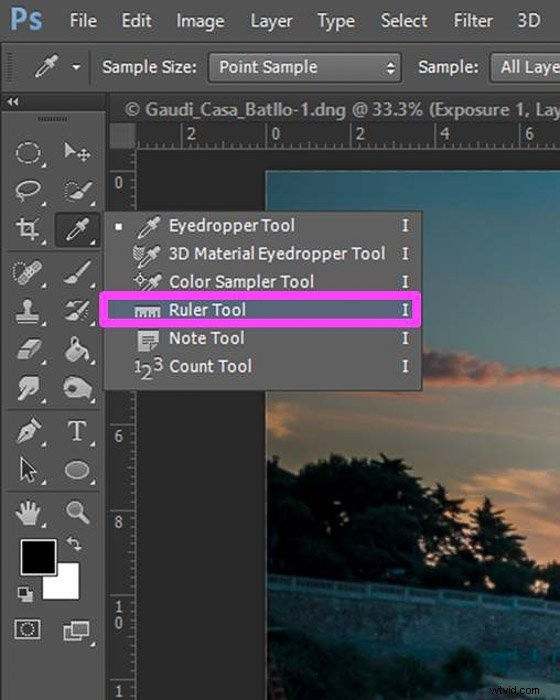The width and height of the screenshot is (560, 700).
Task: Select the History Brush tool
Action: tap(78, 311)
